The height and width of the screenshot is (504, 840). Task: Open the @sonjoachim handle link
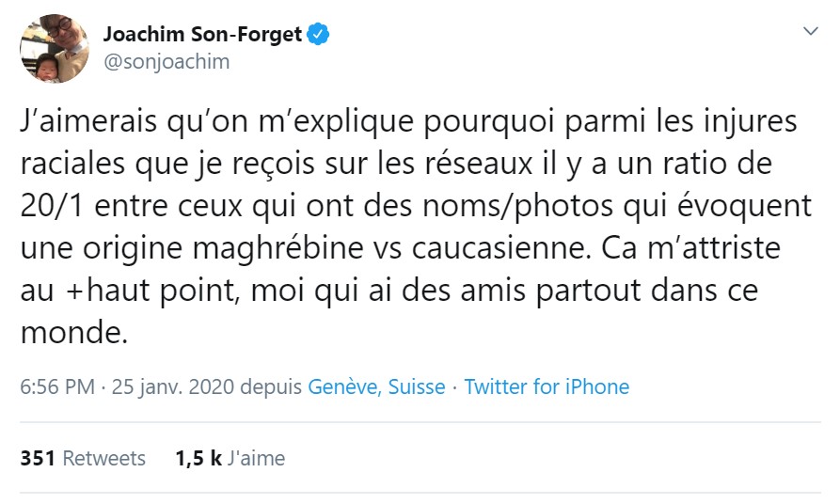(166, 62)
